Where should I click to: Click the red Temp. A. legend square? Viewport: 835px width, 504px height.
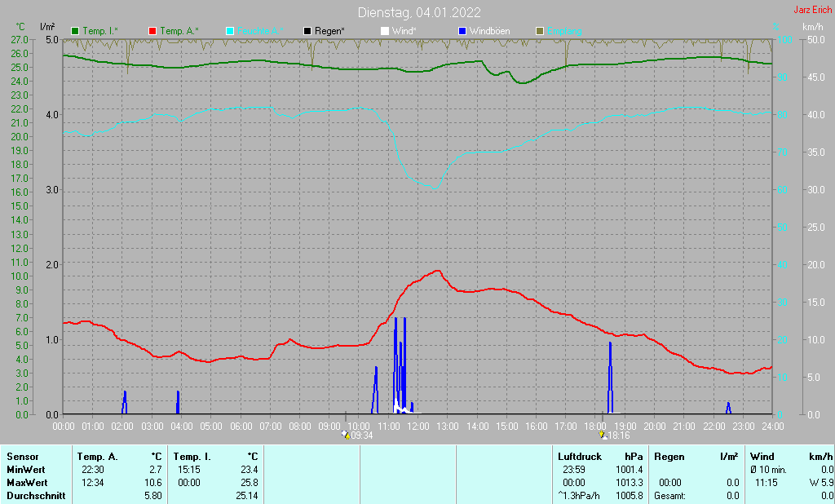coord(152,31)
